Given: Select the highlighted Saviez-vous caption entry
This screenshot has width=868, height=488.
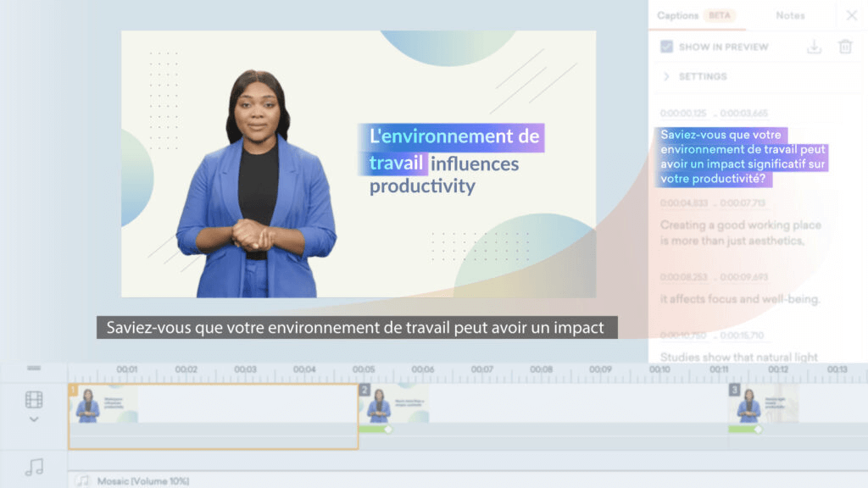Looking at the screenshot, I should (x=742, y=158).
